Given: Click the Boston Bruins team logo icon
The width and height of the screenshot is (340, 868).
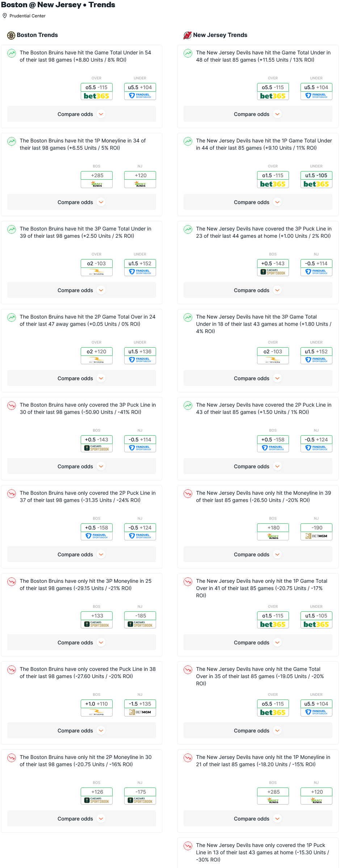Looking at the screenshot, I should pyautogui.click(x=11, y=35).
